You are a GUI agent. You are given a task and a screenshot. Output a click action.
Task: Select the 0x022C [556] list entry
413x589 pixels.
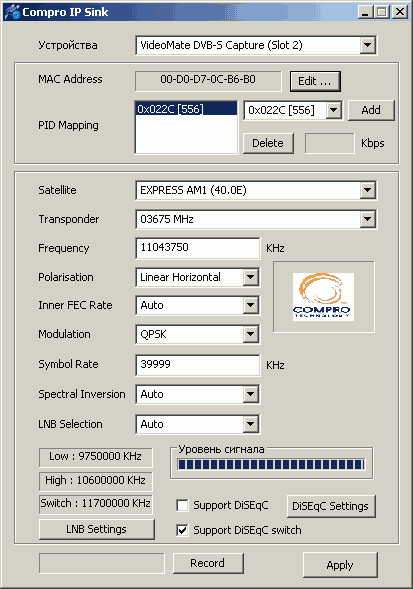186,109
